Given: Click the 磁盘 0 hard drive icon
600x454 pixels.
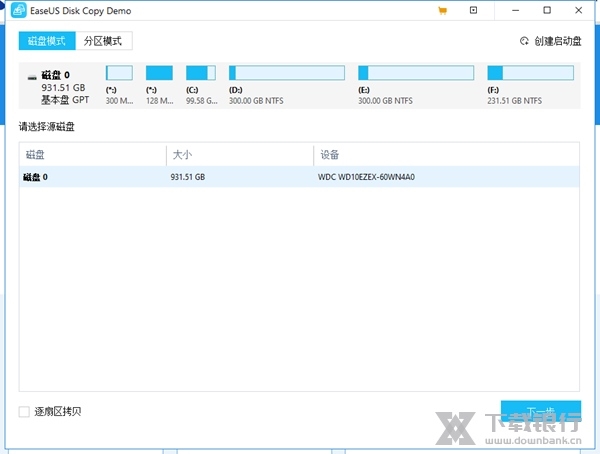Looking at the screenshot, I should 31,76.
